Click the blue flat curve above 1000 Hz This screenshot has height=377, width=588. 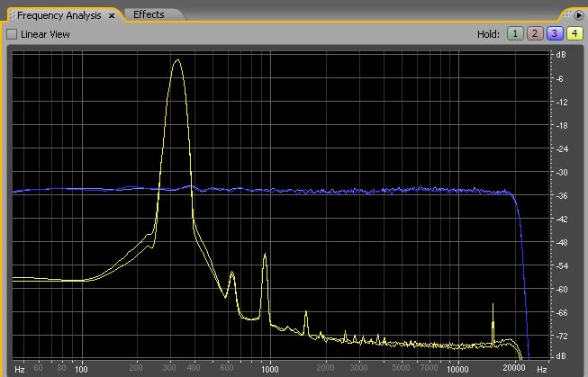click(x=270, y=191)
